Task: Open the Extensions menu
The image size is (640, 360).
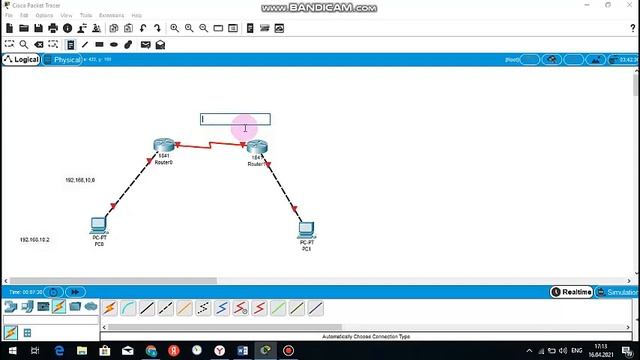Action: [111, 15]
